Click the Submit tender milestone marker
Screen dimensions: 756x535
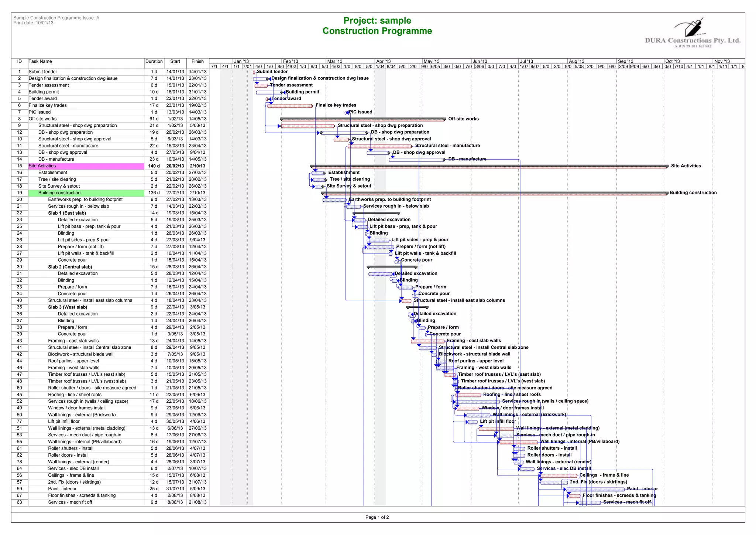click(254, 72)
